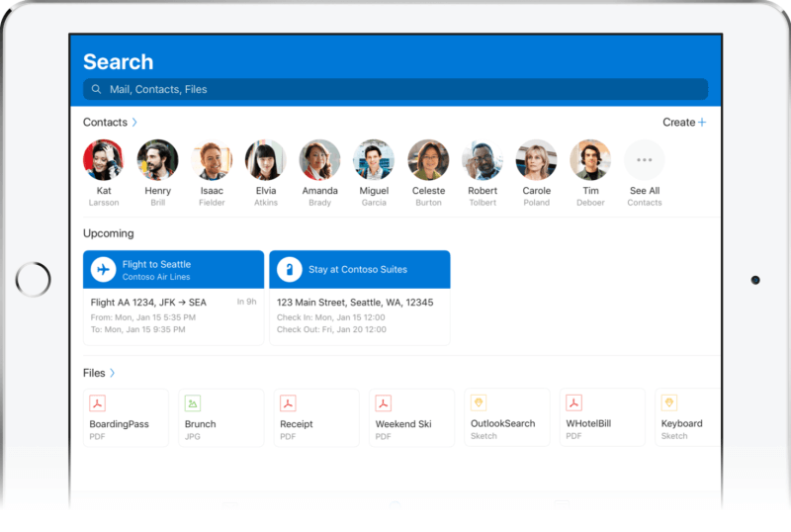Focus the Mail, Contacts, Files search field
This screenshot has width=791, height=532.
point(395,89)
